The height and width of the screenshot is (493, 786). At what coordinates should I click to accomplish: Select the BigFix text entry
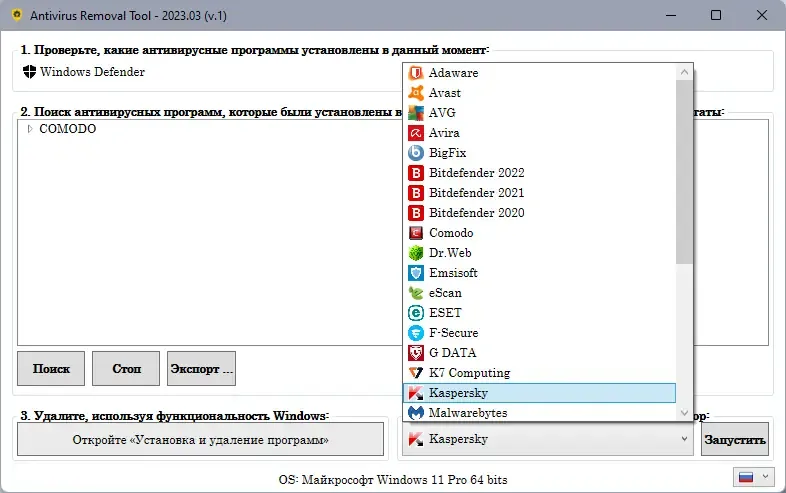tap(448, 153)
